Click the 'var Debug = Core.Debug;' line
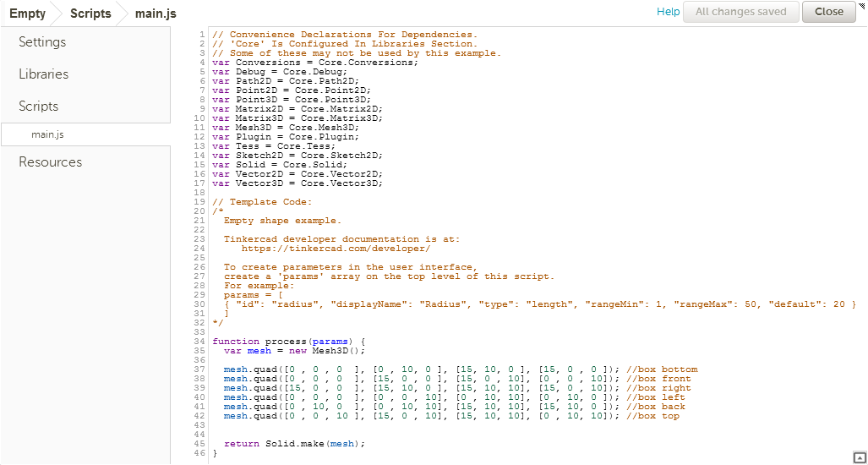The image size is (868, 465). pyautogui.click(x=280, y=72)
